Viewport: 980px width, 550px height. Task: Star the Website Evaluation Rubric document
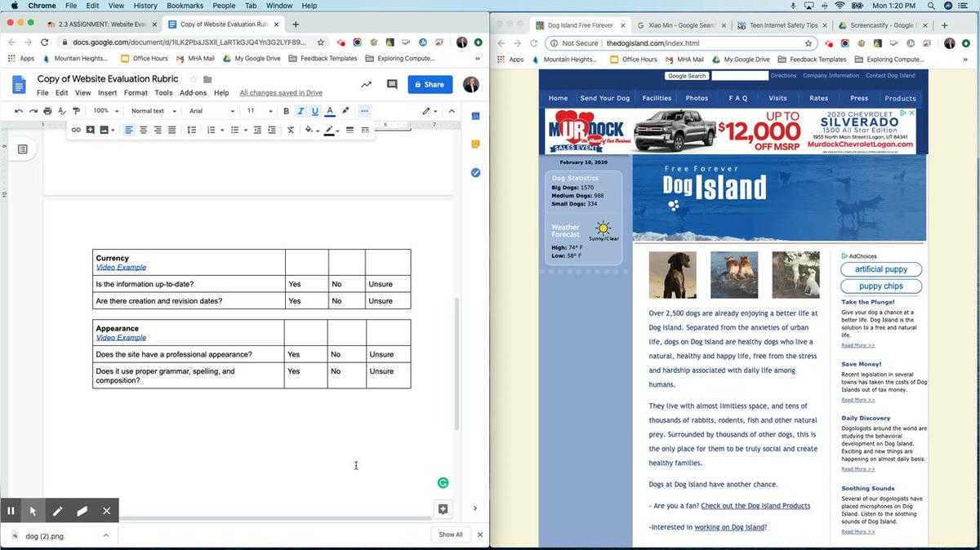coord(194,79)
